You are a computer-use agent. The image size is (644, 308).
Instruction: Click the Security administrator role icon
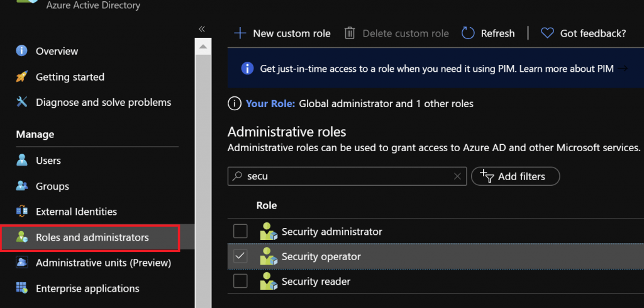(269, 231)
